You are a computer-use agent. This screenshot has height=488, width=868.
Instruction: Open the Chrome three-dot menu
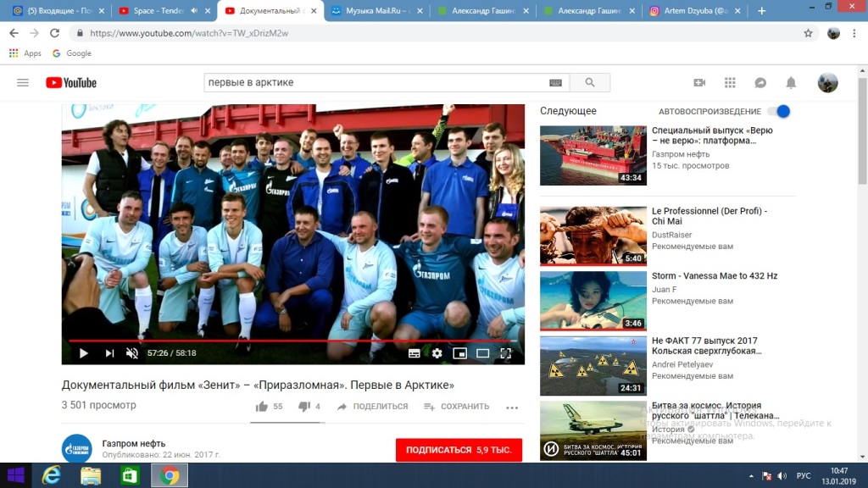(x=854, y=33)
